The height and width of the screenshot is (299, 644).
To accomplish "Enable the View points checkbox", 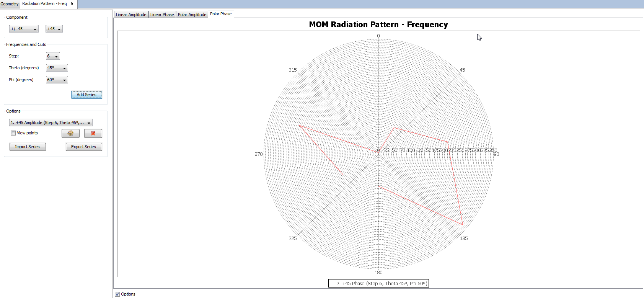I will coord(13,133).
